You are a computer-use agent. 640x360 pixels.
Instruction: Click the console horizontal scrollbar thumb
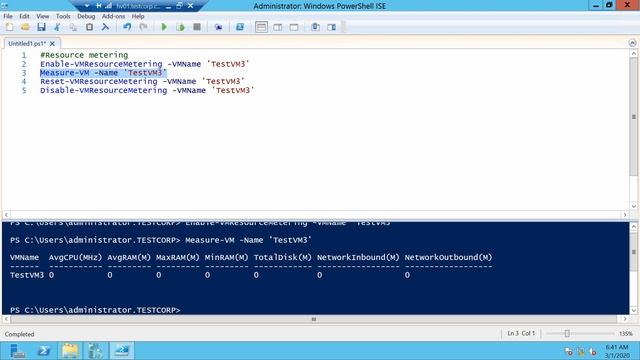point(313,319)
